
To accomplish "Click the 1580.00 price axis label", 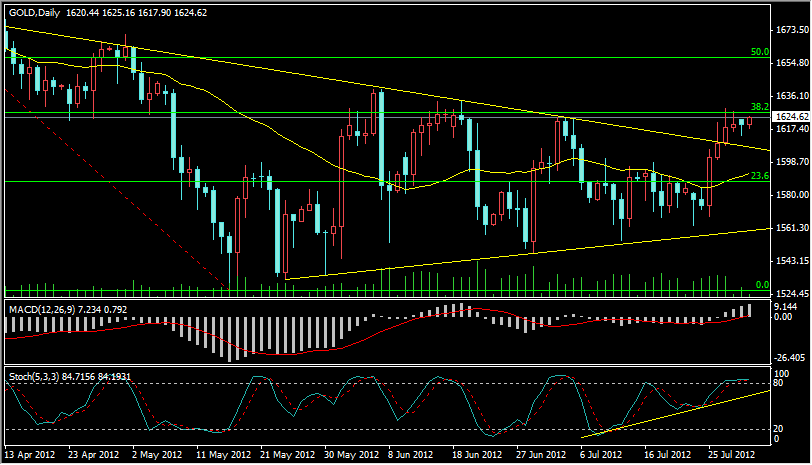I will tap(792, 195).
